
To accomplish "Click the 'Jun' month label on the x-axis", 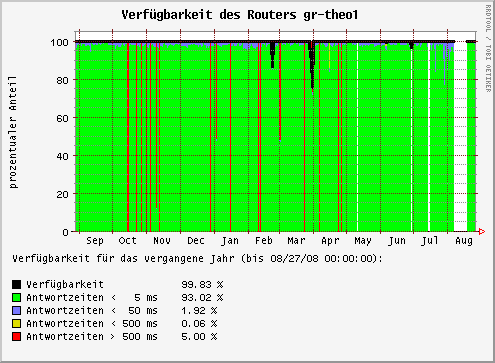I will [x=397, y=241].
